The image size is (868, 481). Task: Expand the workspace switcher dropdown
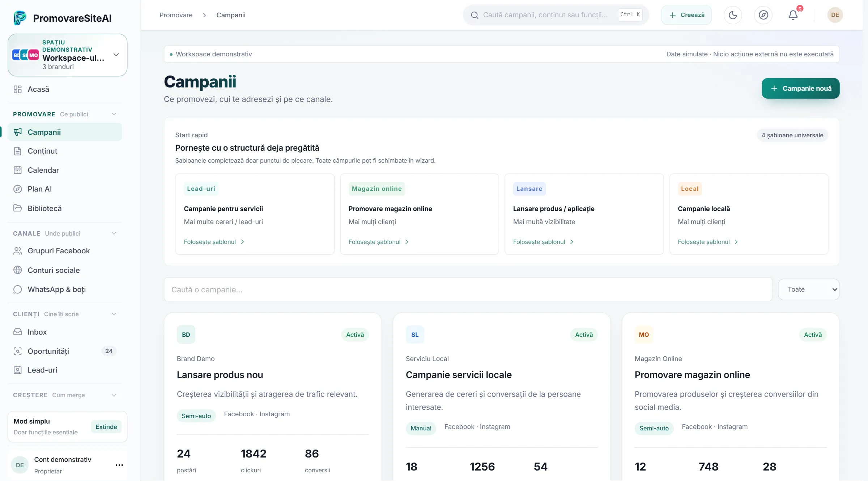tap(68, 55)
